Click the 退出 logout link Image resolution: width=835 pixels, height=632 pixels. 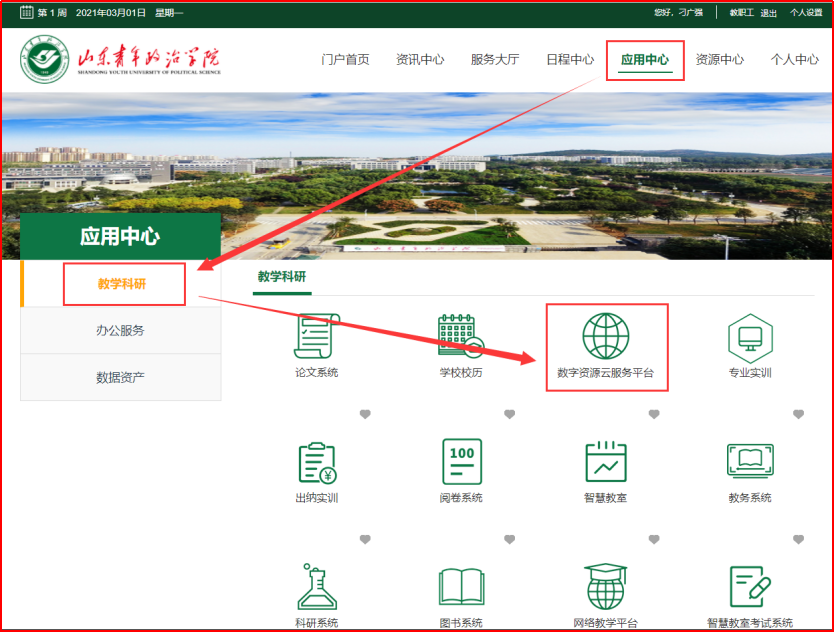[768, 13]
